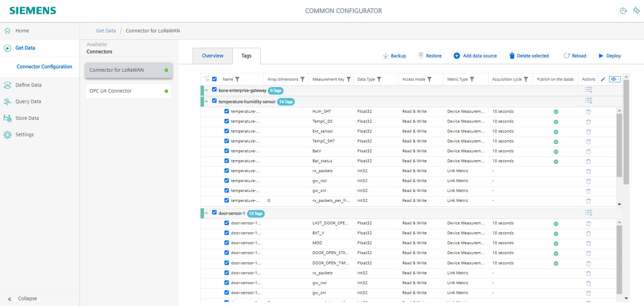This screenshot has height=306, width=644.
Task: Click Delete selected
Action: [x=529, y=56]
